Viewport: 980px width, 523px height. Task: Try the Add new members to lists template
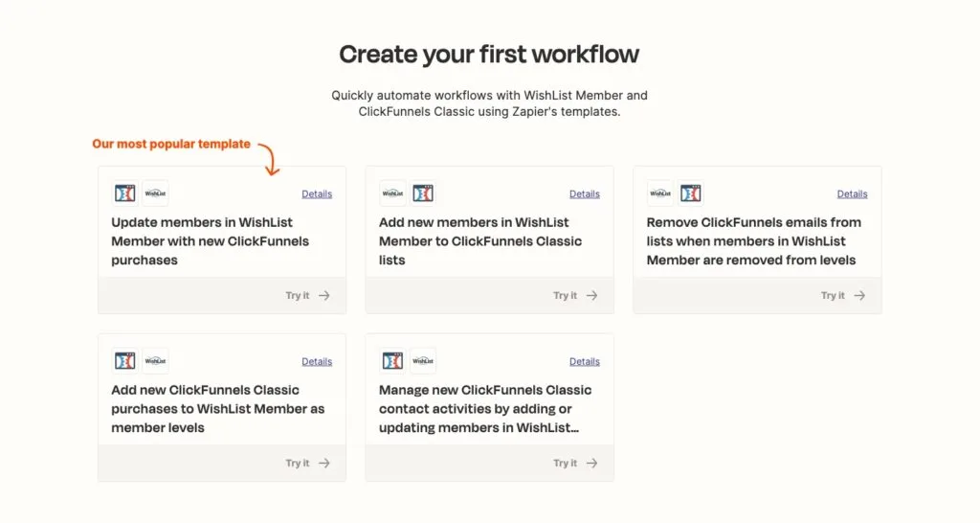click(x=575, y=296)
